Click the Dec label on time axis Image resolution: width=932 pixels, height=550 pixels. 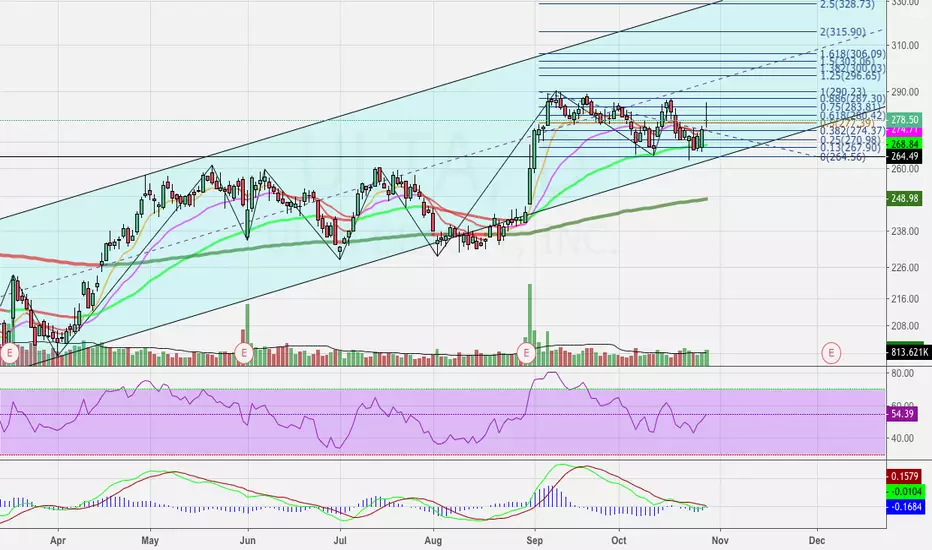pyautogui.click(x=817, y=540)
